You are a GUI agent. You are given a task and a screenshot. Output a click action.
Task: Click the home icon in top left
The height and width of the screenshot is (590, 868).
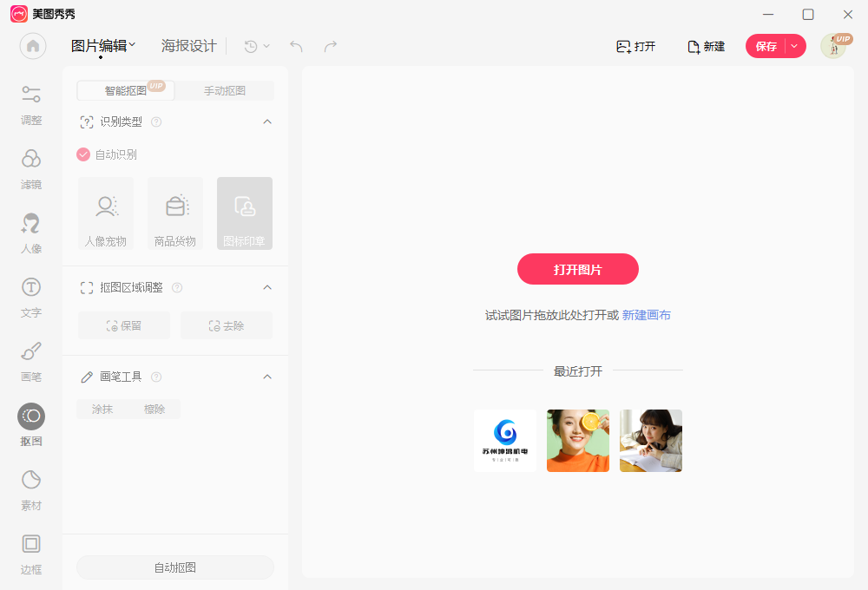[x=32, y=46]
